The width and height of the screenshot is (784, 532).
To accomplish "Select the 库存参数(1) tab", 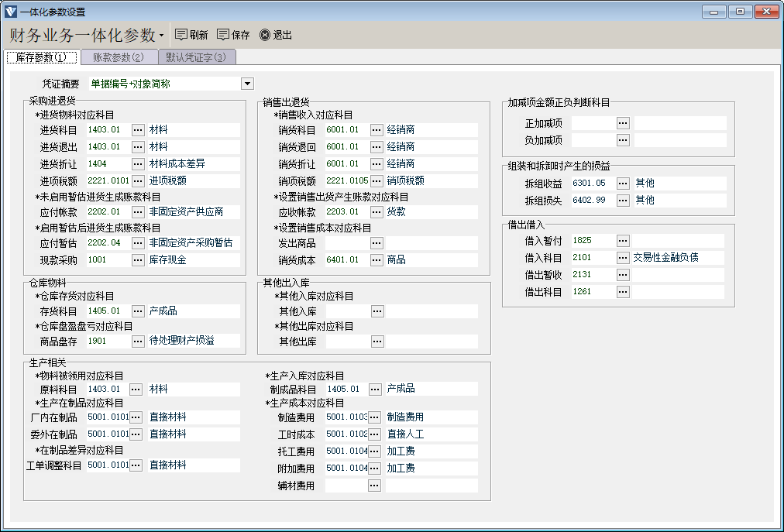I will (x=42, y=57).
